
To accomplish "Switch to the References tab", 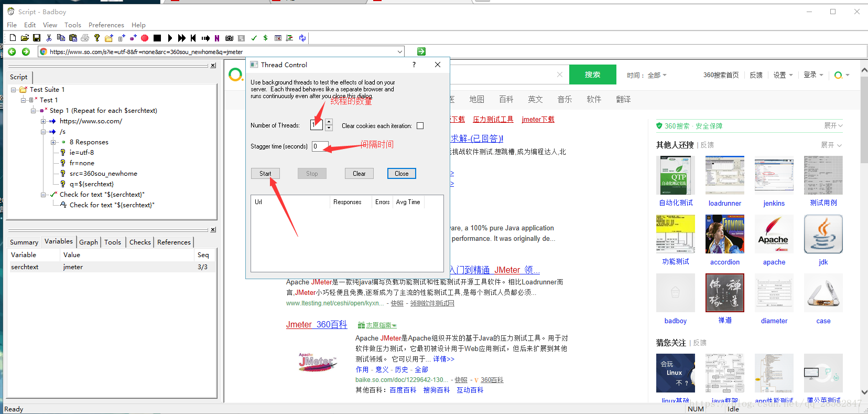I will click(x=174, y=242).
